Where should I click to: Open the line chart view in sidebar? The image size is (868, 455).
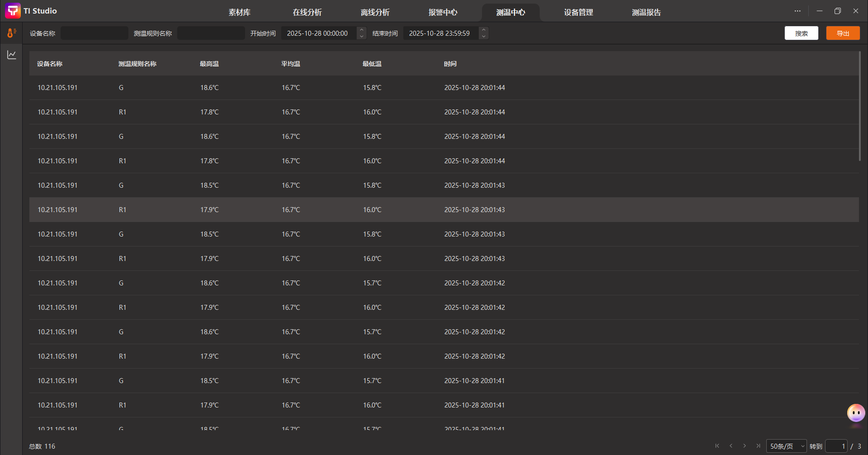tap(11, 55)
